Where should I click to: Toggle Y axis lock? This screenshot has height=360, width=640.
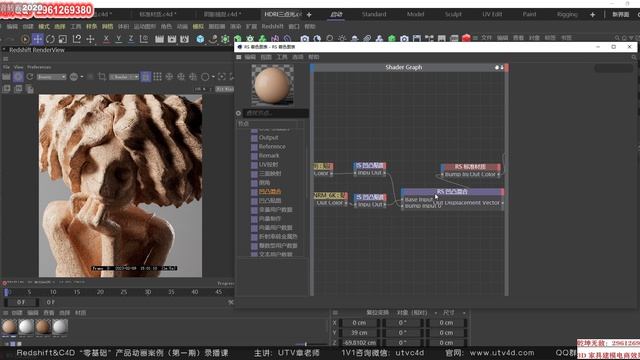(119, 39)
